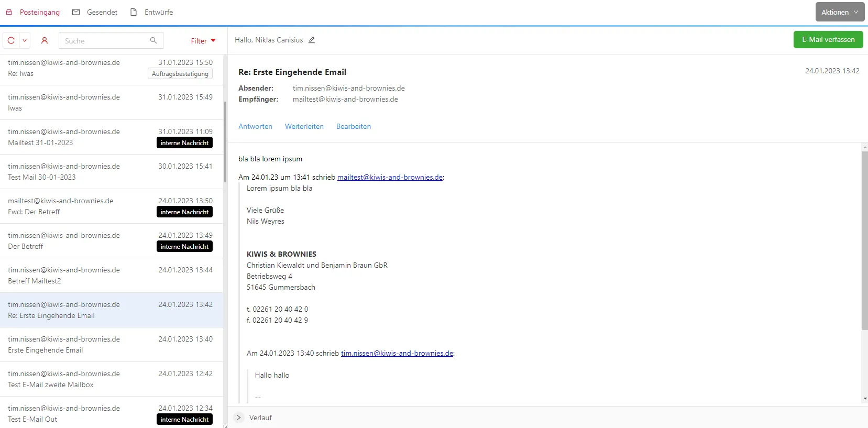Click the Antworten link
Image resolution: width=868 pixels, height=428 pixels.
255,126
